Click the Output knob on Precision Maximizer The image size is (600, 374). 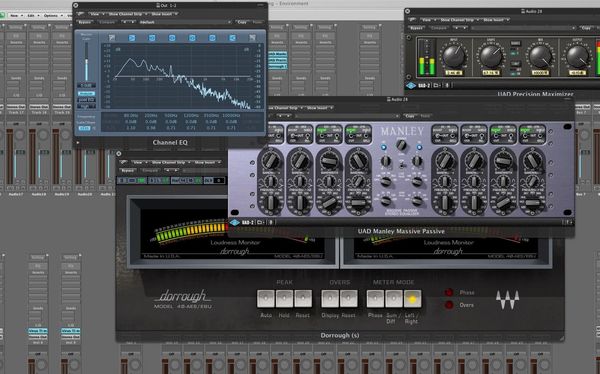pos(577,56)
